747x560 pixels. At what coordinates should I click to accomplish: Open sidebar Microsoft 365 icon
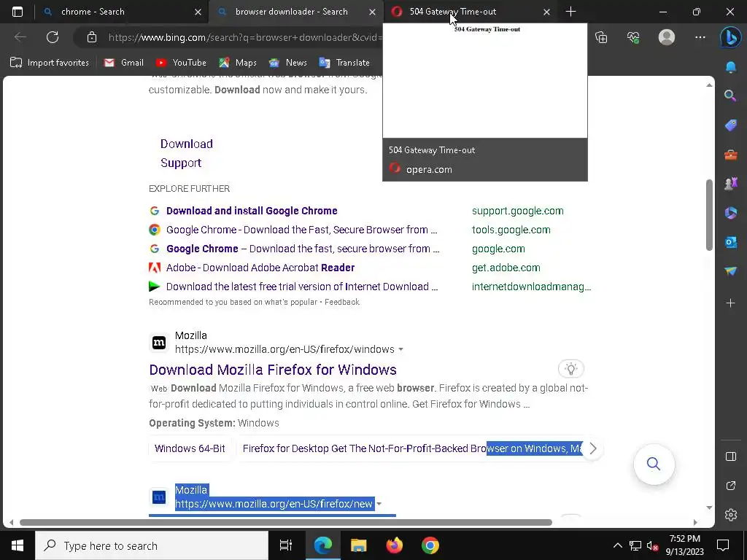(x=731, y=212)
